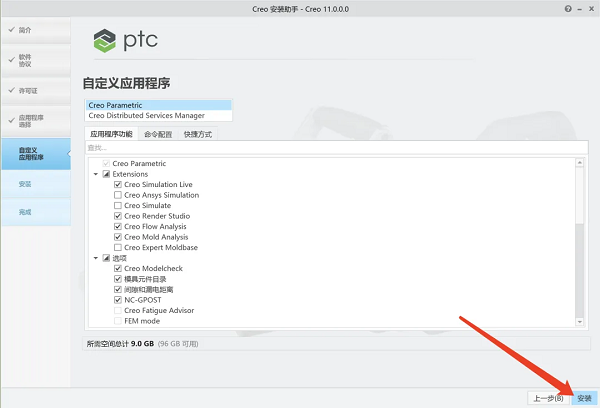This screenshot has height=408, width=600.
Task: Click feature list scrollbar down arrow
Action: click(x=580, y=322)
